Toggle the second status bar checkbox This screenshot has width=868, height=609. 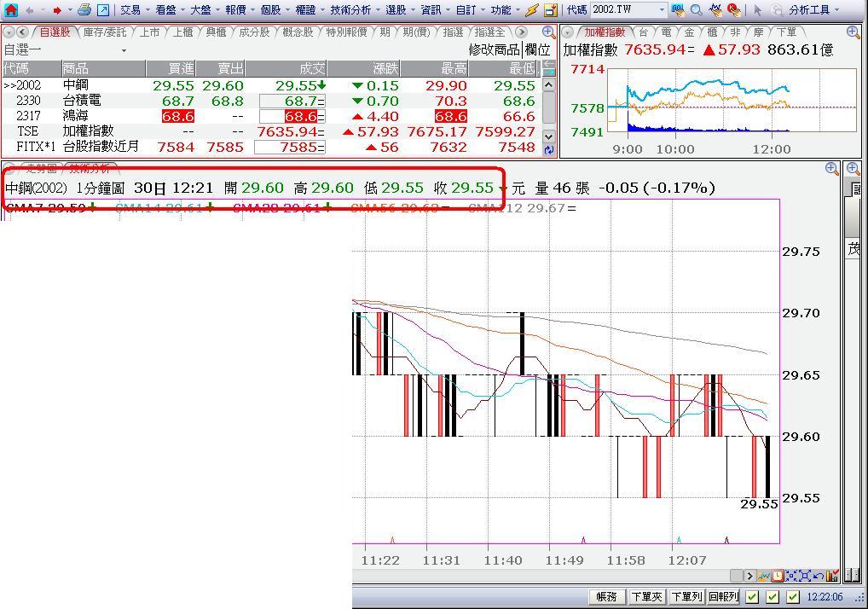[x=773, y=597]
